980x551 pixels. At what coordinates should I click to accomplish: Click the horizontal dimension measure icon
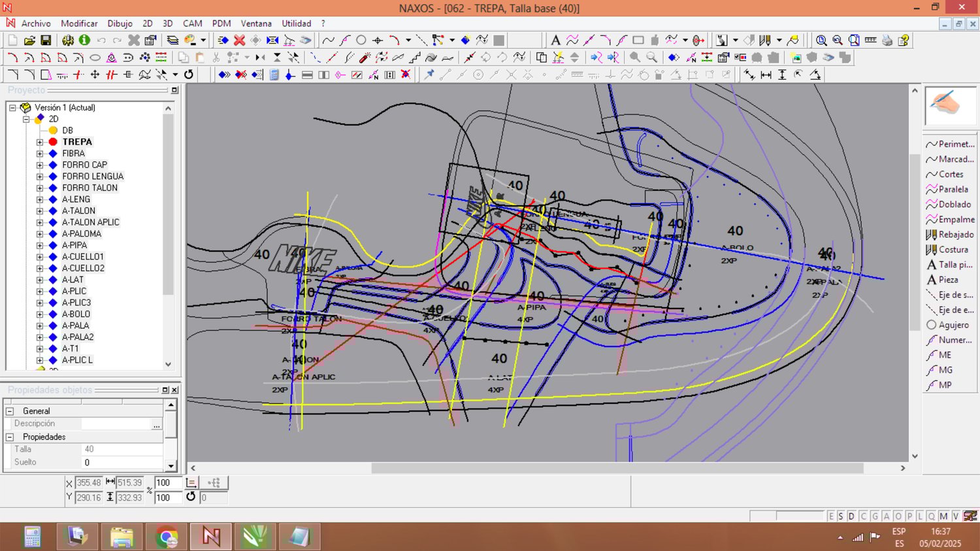[x=766, y=75]
